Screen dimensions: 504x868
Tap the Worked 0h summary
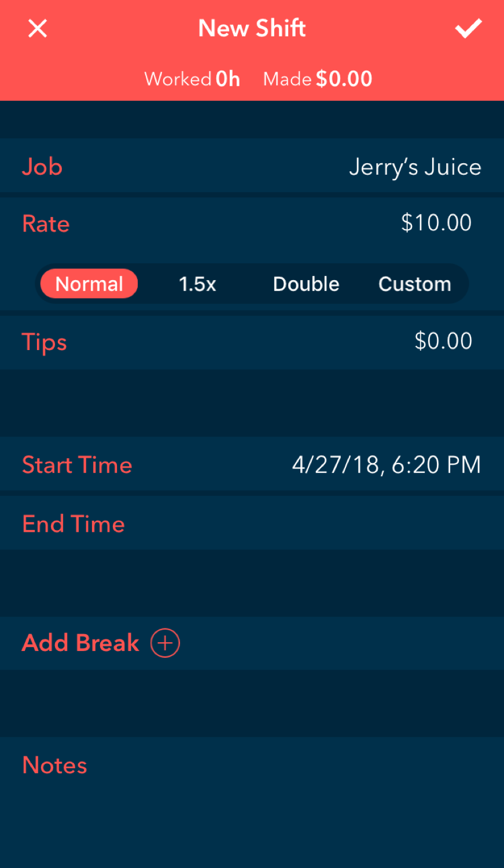pos(192,79)
